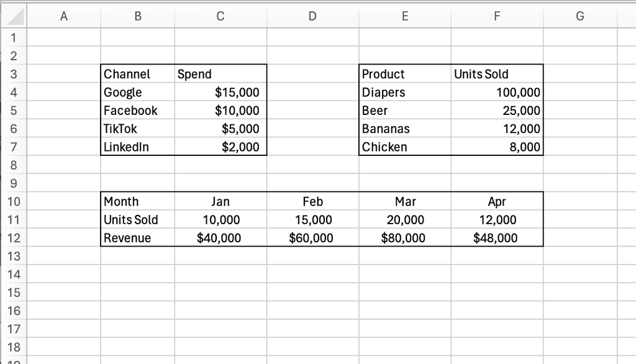Select the LinkedIn spend cell $2,000

[220, 147]
